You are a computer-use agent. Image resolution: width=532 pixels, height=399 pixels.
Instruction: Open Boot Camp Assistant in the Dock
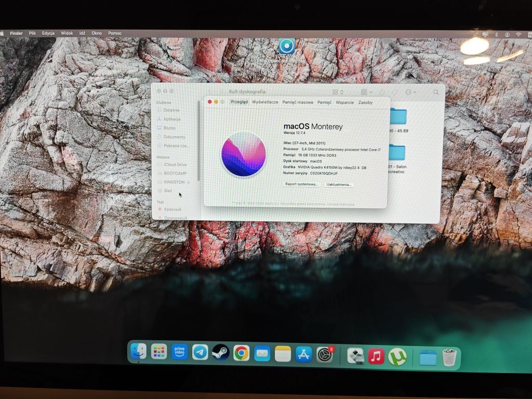(x=355, y=356)
